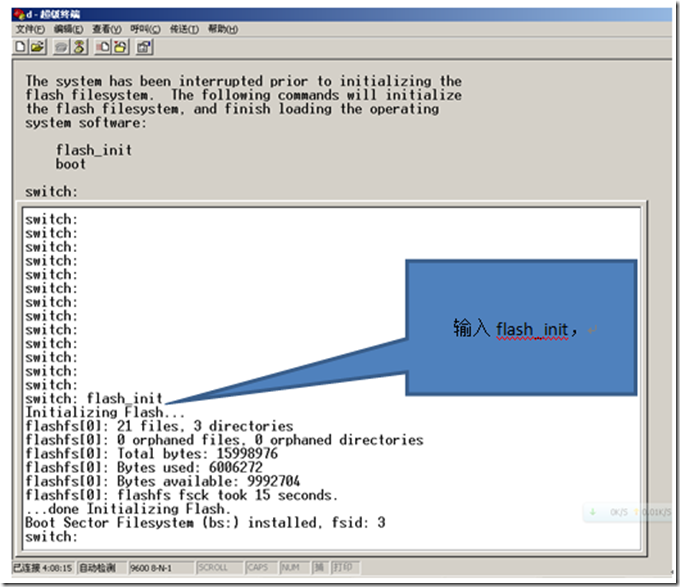The image size is (680, 587).
Task: Click the New connection toolbar icon
Action: click(20, 46)
